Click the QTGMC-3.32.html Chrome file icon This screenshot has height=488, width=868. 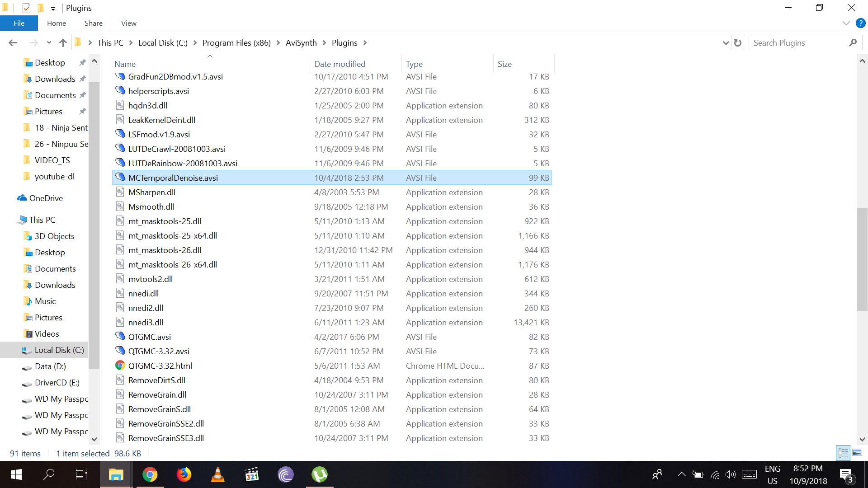120,366
